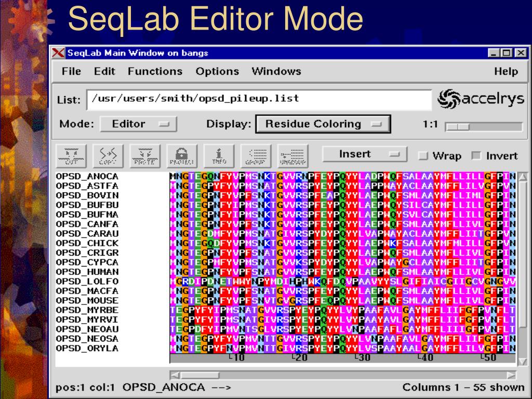Select sequence OPSD_NEOAU
The width and height of the screenshot is (532, 399).
[87, 329]
